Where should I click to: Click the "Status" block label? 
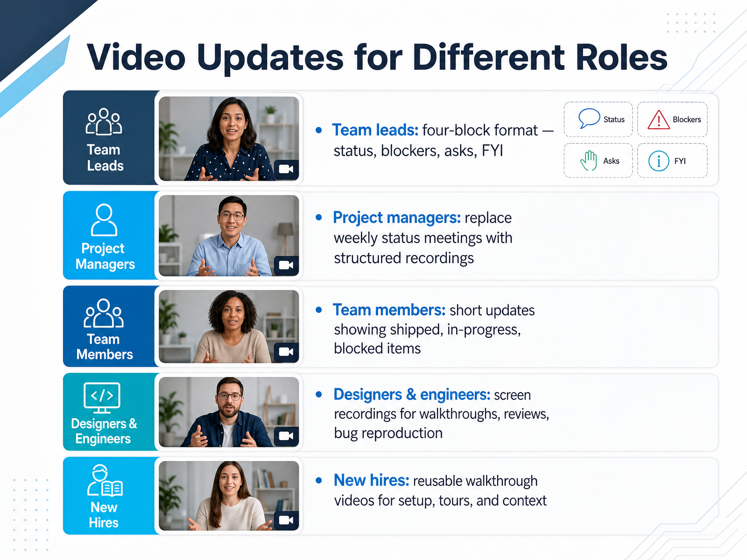614,119
